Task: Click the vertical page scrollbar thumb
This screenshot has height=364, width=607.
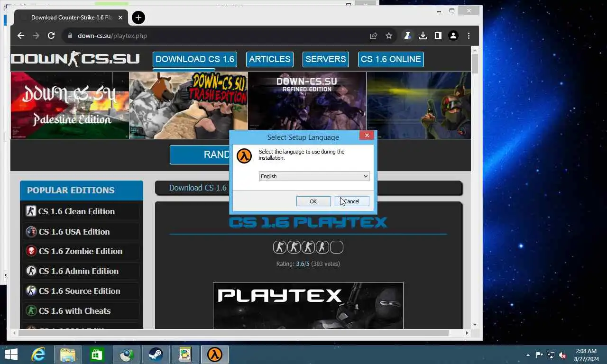Action: (475, 64)
